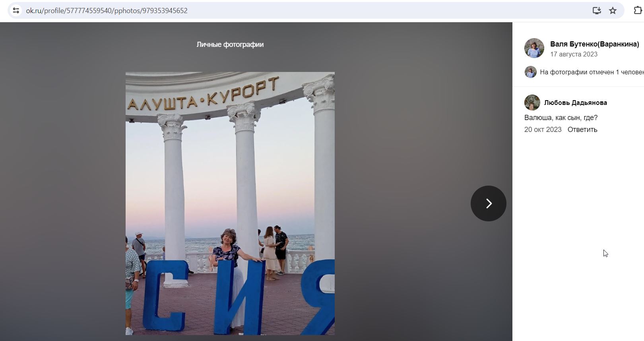Open Любовь Дадьянова's avatar picture
644x341 pixels.
(532, 103)
